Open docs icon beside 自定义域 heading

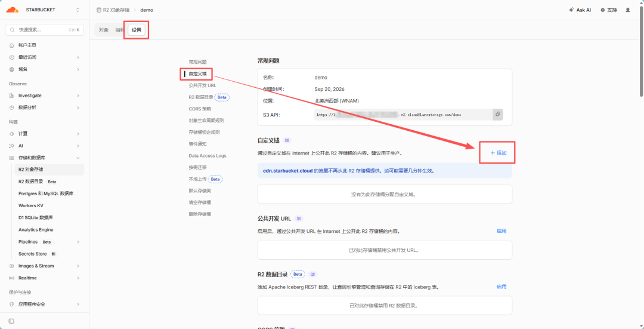pos(287,141)
